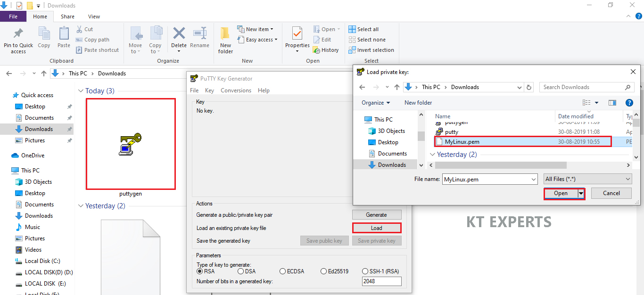Open the Copy to dropdown

click(x=155, y=40)
